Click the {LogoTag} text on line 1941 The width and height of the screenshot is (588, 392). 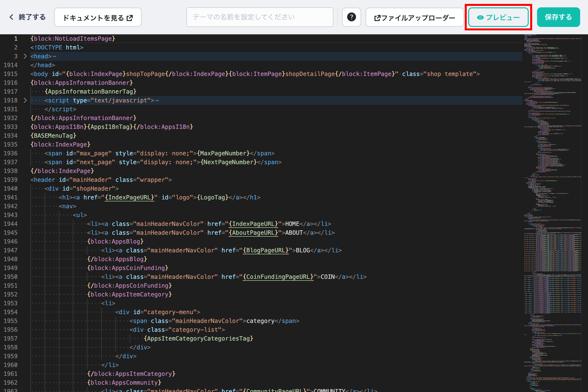(213, 197)
